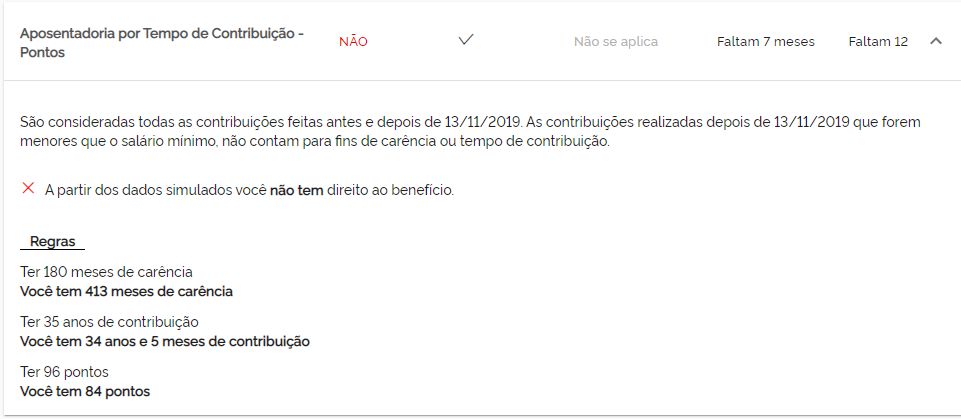Screen dimensions: 961x419
Task: Select the 'Não se aplica' text
Action: tap(616, 42)
